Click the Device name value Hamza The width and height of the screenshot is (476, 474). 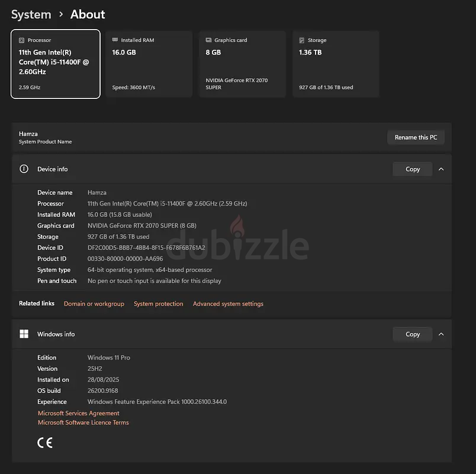(x=97, y=193)
